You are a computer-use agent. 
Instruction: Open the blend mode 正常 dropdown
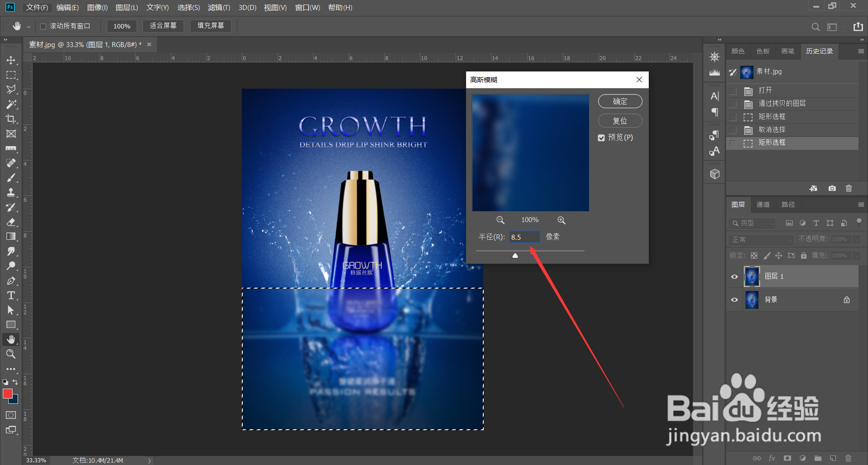coord(761,239)
